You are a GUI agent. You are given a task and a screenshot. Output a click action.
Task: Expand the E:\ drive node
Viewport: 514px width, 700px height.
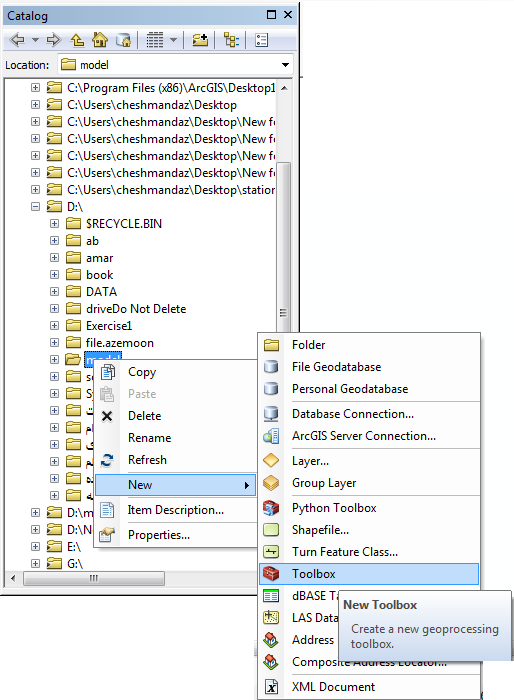tap(35, 546)
